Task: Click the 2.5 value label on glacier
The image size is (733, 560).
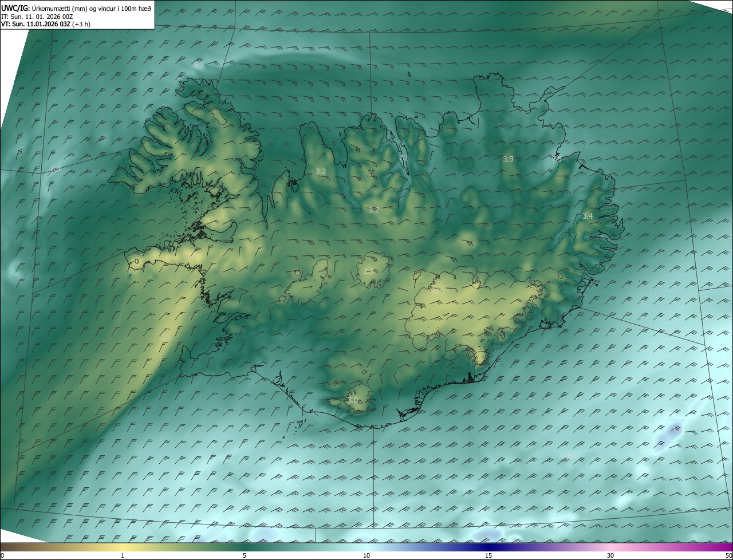Action: click(369, 271)
